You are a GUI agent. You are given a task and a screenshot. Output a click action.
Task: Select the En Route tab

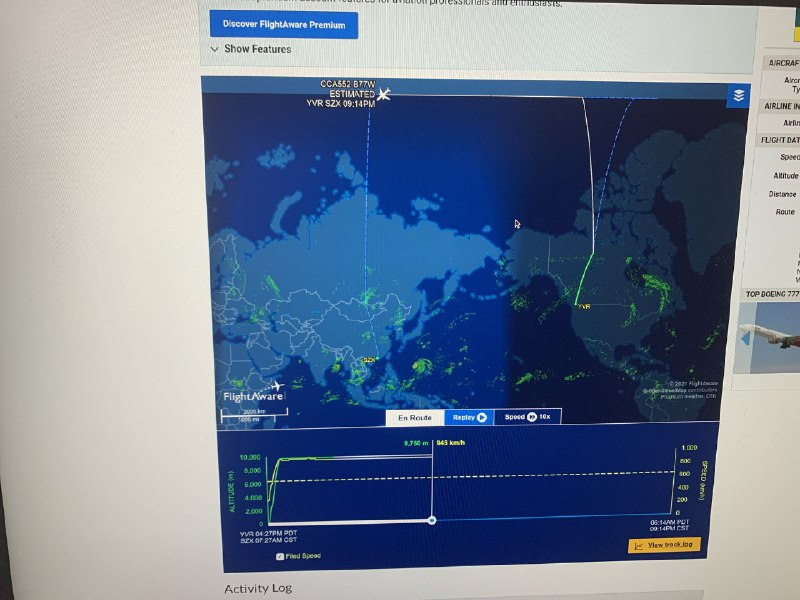[x=414, y=417]
